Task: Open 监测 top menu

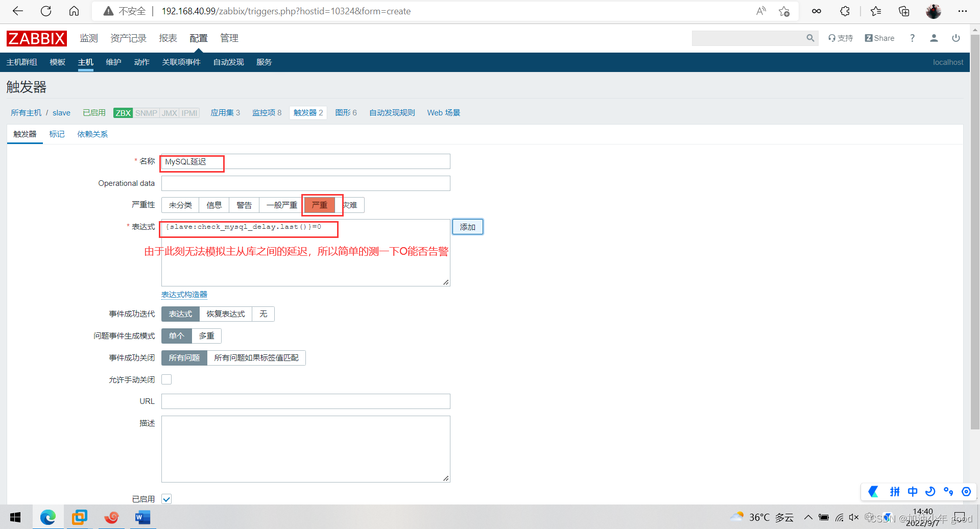Action: (x=89, y=38)
